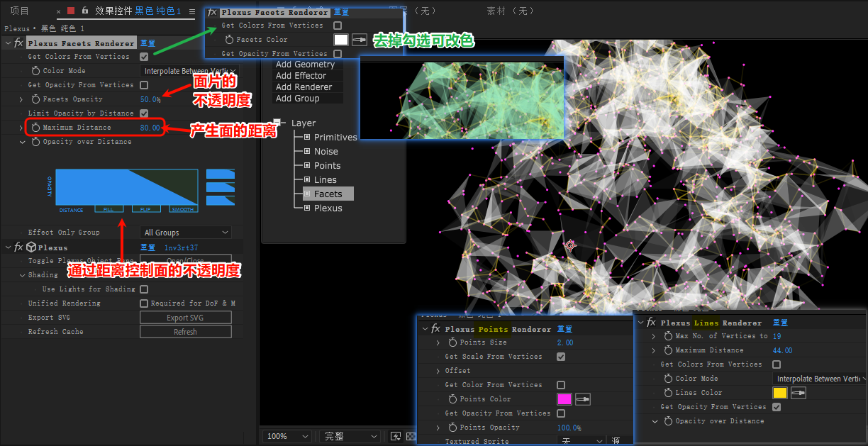Toggle Get Scale From Vertices checkbox
The height and width of the screenshot is (446, 868).
point(561,357)
